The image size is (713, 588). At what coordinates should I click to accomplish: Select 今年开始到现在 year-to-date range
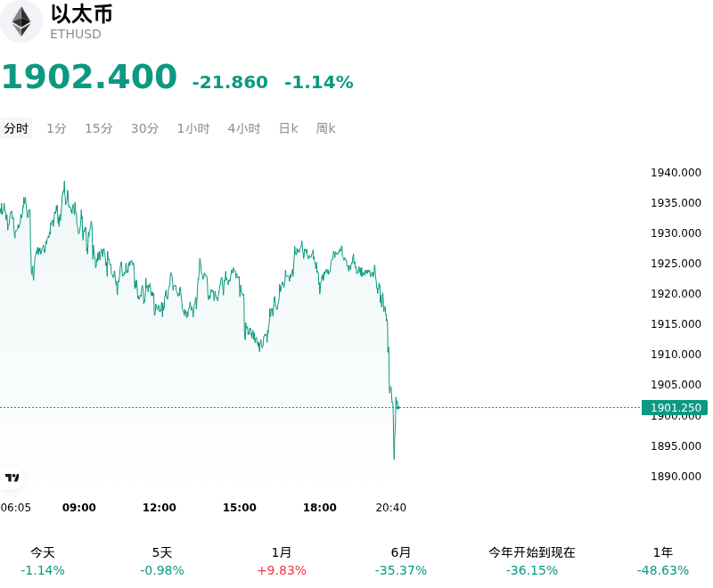click(532, 561)
